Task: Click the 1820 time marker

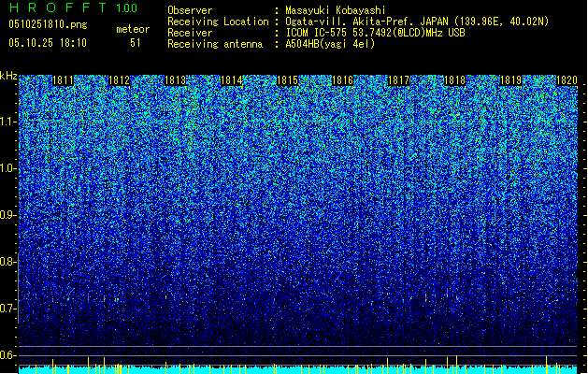Action: [x=566, y=80]
